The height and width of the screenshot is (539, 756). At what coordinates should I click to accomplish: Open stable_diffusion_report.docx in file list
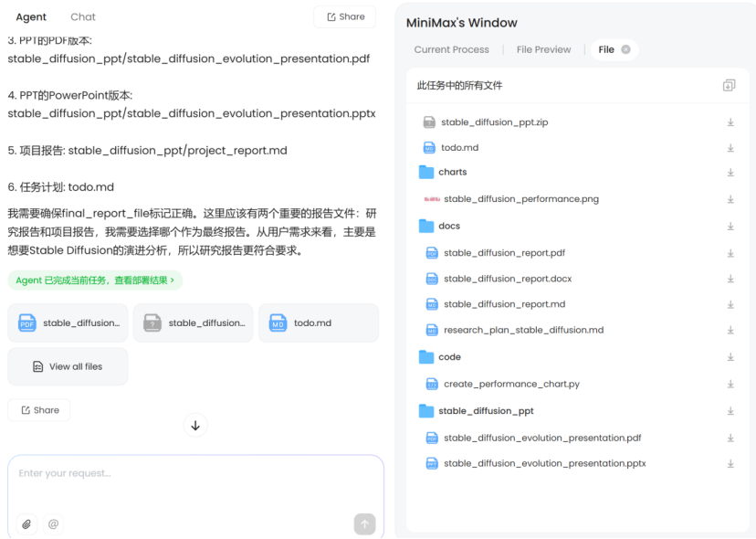click(x=507, y=279)
